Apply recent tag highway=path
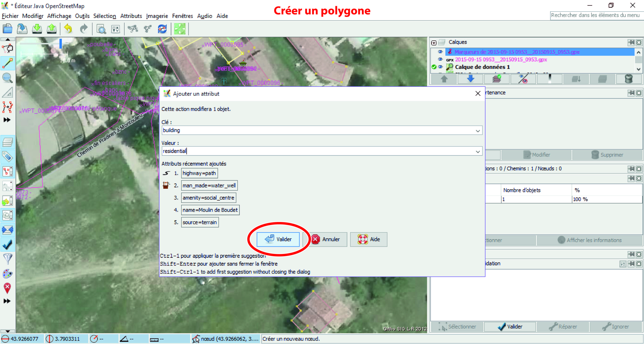 click(199, 173)
